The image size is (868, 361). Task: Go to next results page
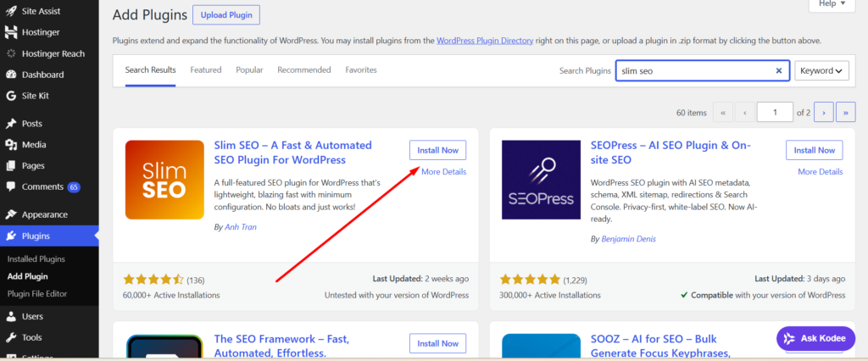(824, 113)
